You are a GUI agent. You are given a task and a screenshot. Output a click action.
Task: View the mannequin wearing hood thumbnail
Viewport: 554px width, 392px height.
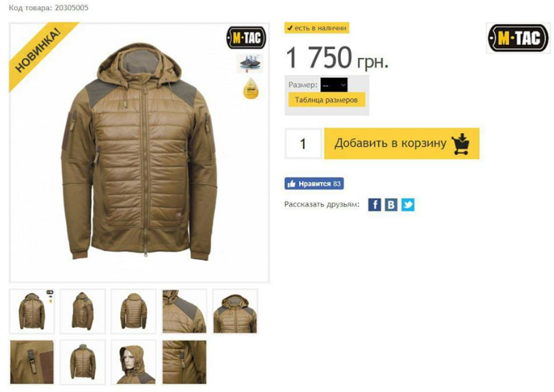tap(134, 362)
